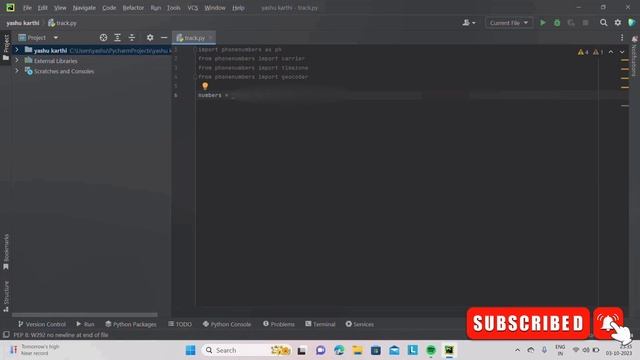Collapse all items in Project panel
Screen dimensions: 640x360
coord(132,38)
